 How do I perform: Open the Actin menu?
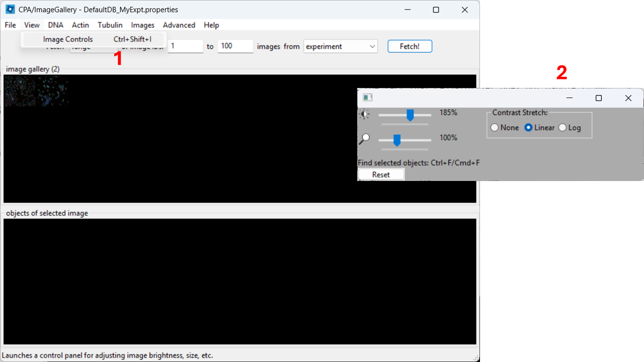(x=80, y=25)
